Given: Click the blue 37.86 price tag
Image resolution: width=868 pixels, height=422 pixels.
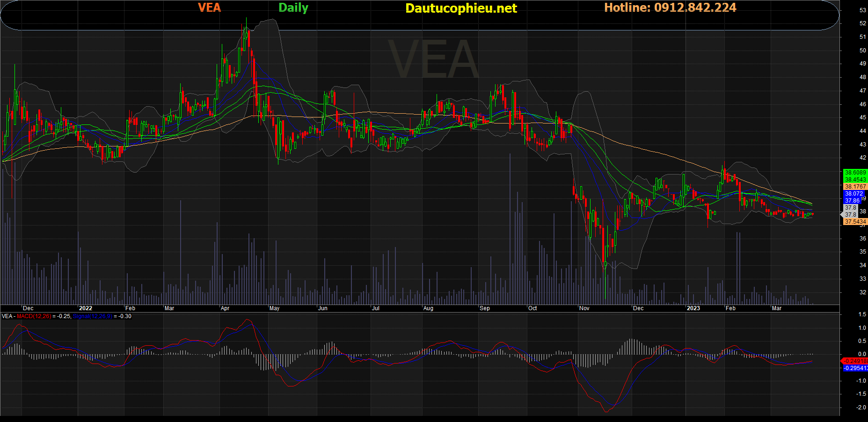Looking at the screenshot, I should tap(852, 201).
